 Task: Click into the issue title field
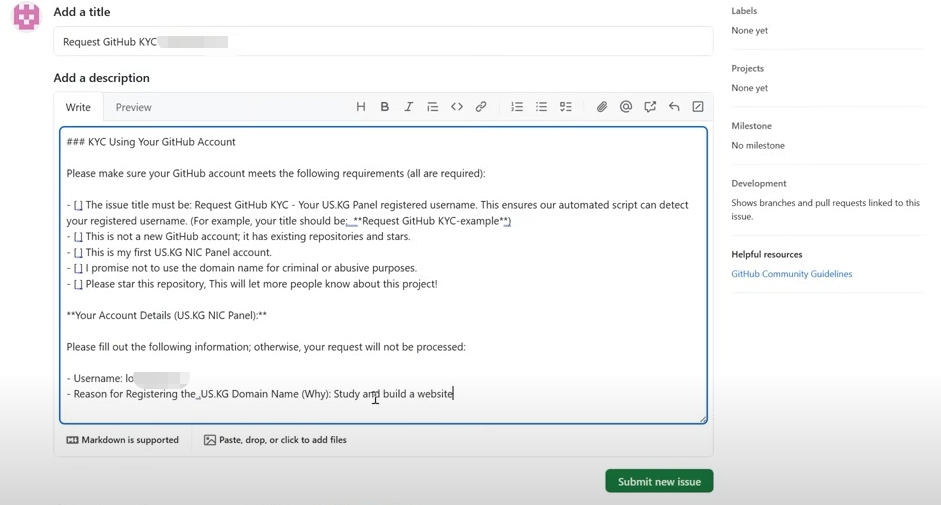(x=383, y=42)
